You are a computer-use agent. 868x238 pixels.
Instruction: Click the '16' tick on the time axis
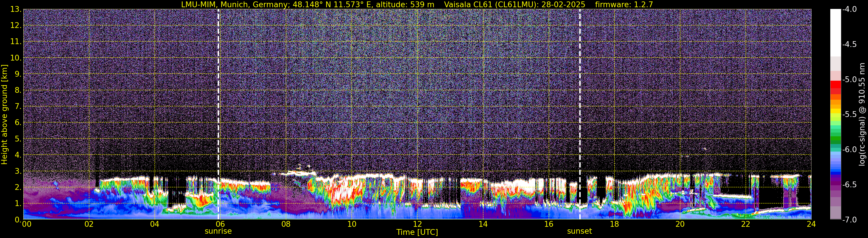[549, 224]
